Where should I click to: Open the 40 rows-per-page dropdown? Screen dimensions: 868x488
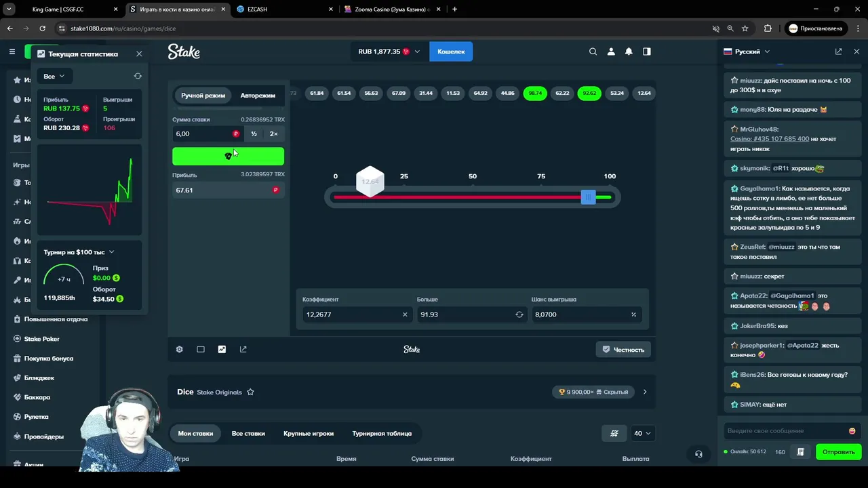[642, 433]
